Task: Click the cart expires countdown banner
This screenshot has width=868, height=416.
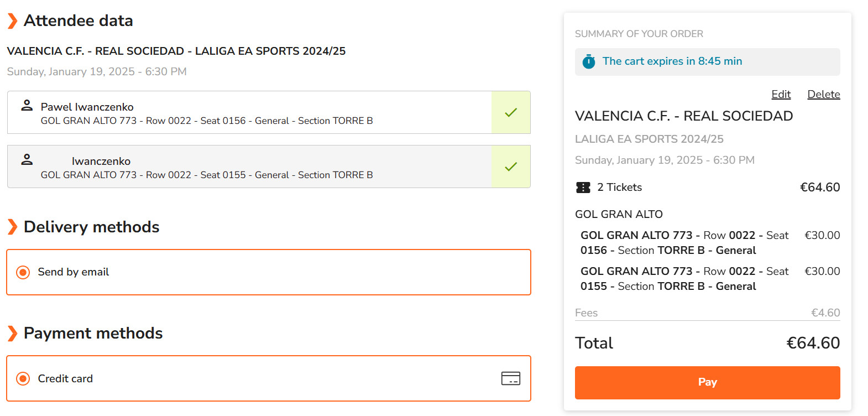Action: coord(707,61)
